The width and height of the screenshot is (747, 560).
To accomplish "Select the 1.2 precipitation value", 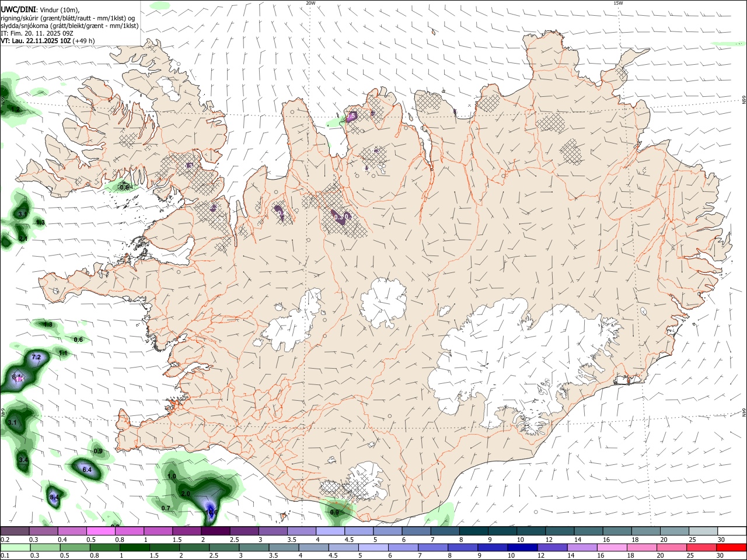I will (16, 109).
